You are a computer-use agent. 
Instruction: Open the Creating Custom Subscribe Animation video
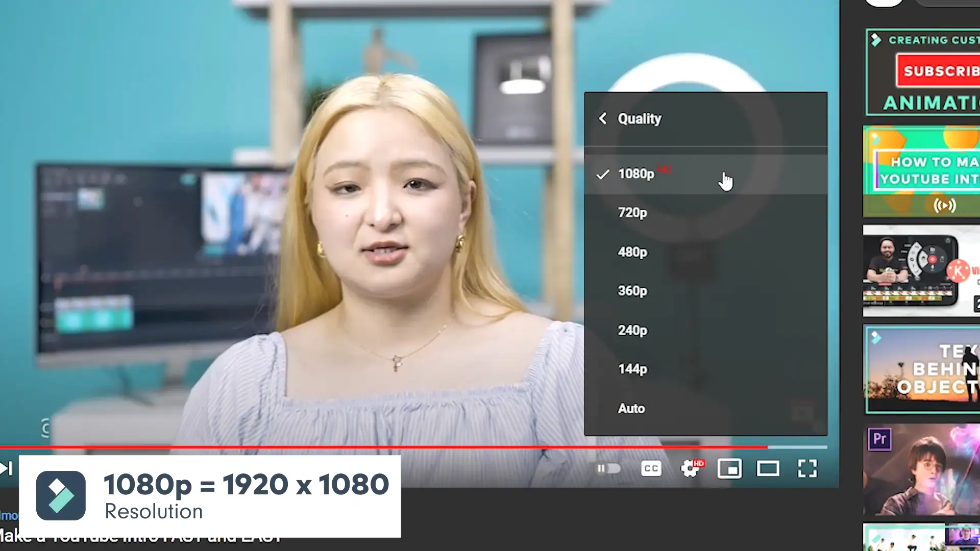click(923, 72)
